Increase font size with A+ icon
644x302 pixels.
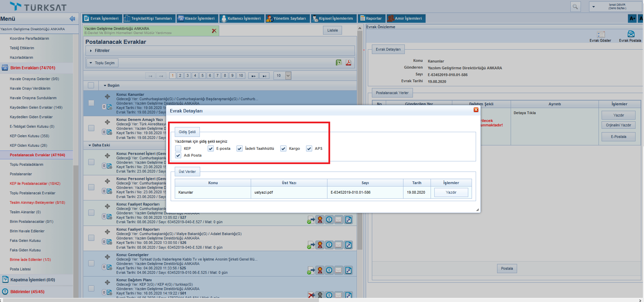pyautogui.click(x=632, y=18)
